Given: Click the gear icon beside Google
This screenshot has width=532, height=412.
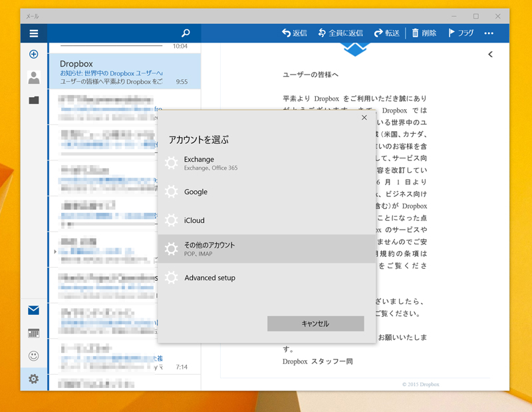Looking at the screenshot, I should tap(172, 192).
